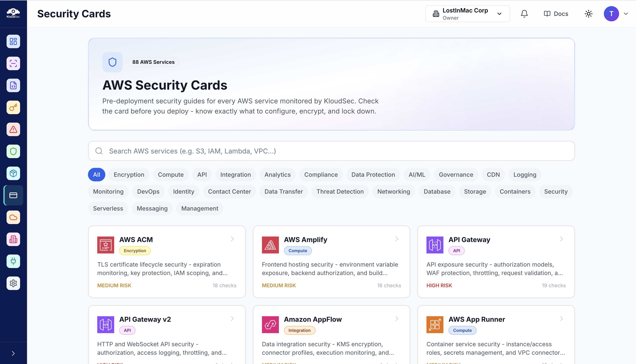The height and width of the screenshot is (364, 636).
Task: Click the notifications bell icon
Action: coord(524,14)
